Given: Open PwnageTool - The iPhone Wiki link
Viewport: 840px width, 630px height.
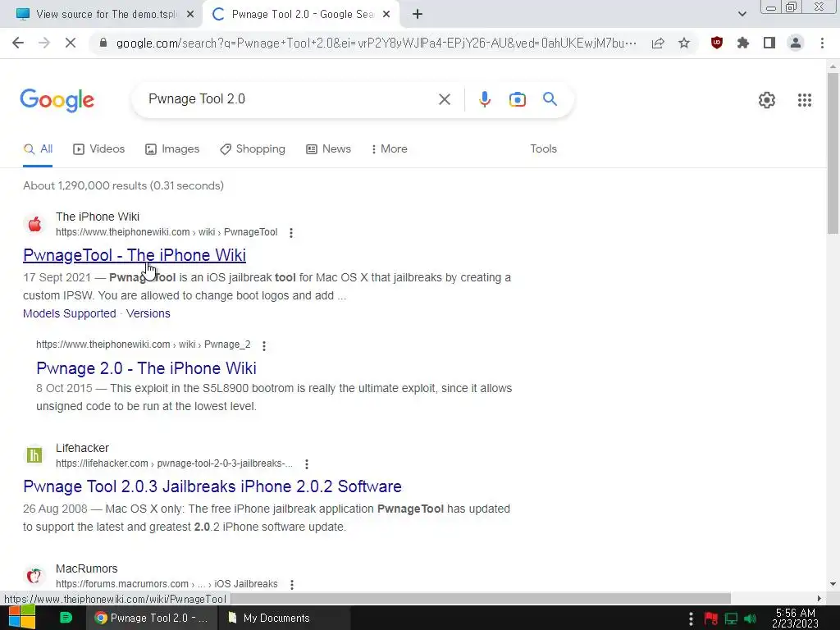Looking at the screenshot, I should click(135, 255).
